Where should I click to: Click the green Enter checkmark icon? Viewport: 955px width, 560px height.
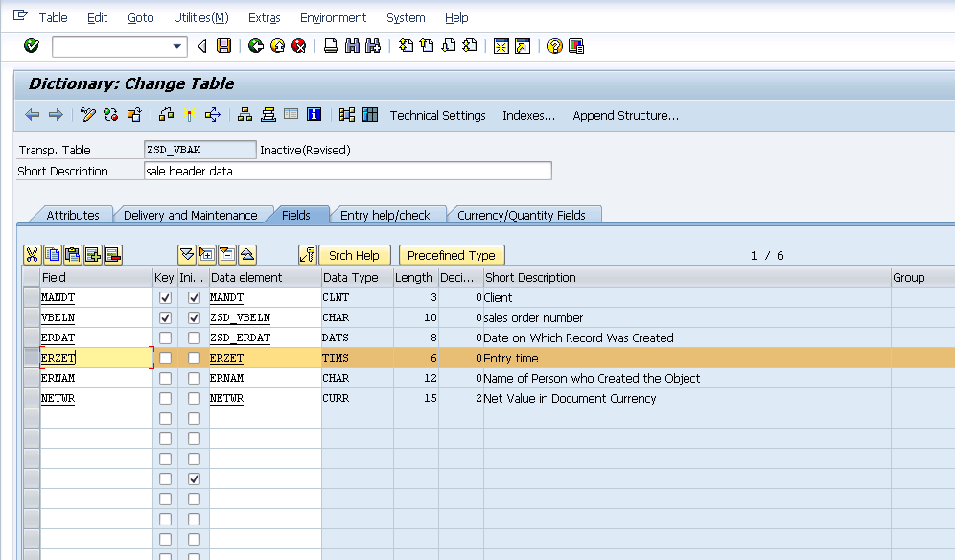click(x=30, y=45)
